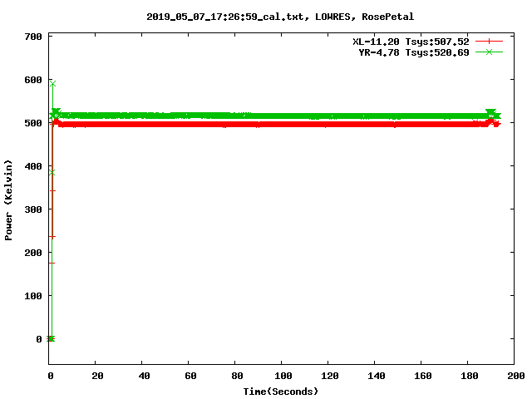Click the 'Power (Kelvin)' y-axis label
The image size is (532, 399).
[8, 200]
